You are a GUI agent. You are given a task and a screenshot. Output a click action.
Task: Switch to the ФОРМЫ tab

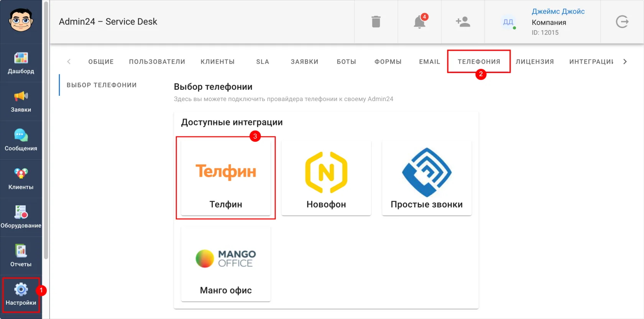click(x=388, y=62)
